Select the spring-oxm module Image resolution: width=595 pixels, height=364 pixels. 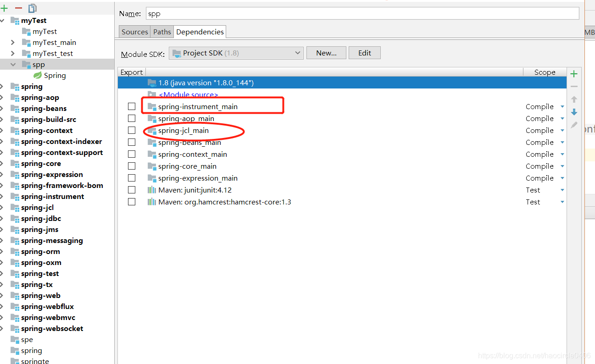click(x=41, y=263)
